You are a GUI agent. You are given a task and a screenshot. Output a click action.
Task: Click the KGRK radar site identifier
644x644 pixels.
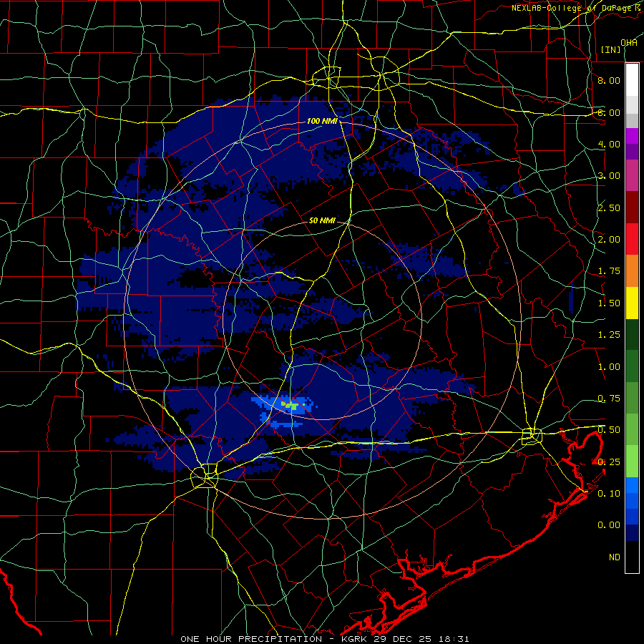[355, 639]
